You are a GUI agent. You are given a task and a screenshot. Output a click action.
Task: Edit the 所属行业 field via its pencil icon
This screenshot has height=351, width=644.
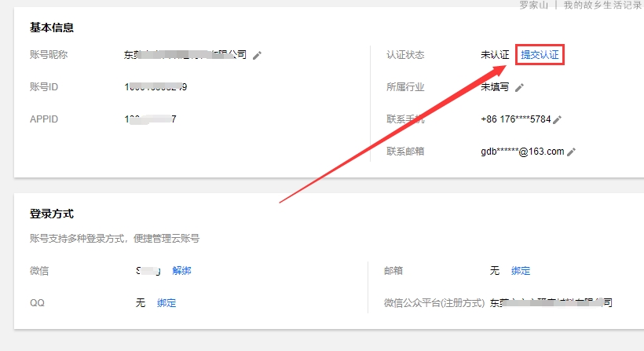click(x=519, y=87)
